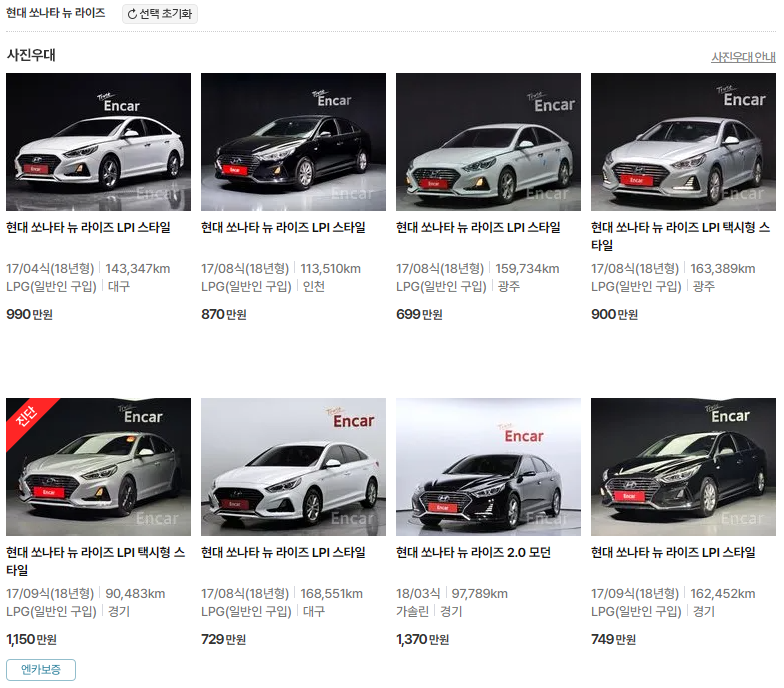Click the 엔카보증 badge button

click(x=41, y=670)
